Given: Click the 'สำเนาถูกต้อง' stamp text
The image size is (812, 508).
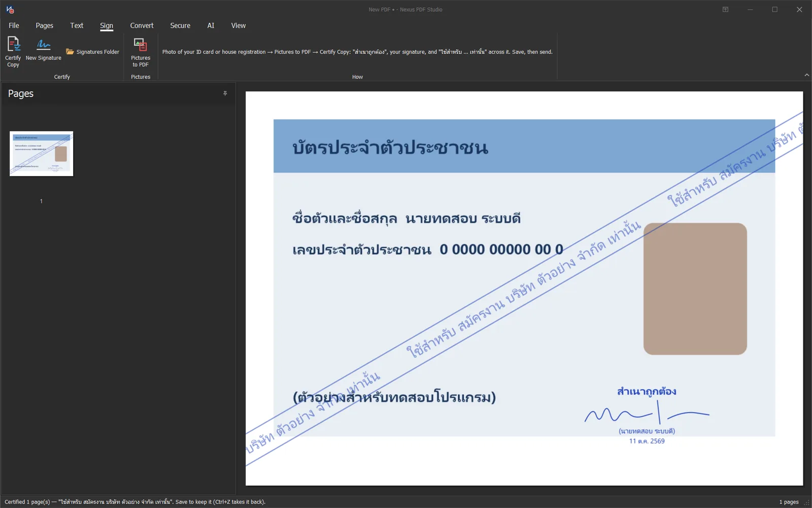Looking at the screenshot, I should coord(647,392).
